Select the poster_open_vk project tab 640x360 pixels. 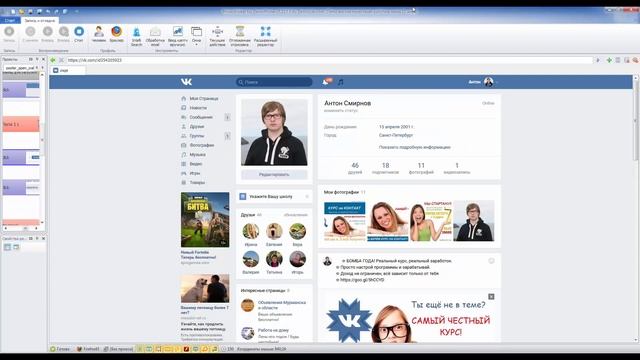[x=20, y=68]
